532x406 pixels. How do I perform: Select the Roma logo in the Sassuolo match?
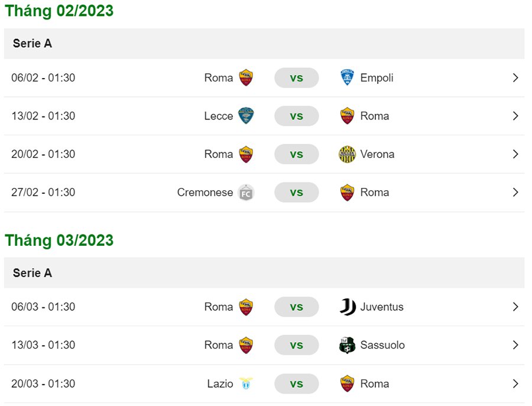[246, 345]
